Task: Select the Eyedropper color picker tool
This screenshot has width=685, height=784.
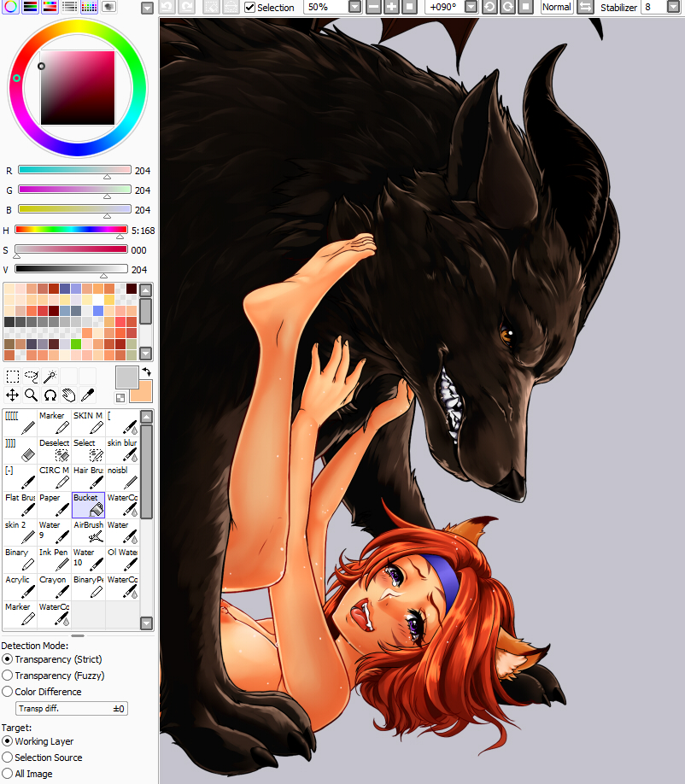Action: coord(87,395)
